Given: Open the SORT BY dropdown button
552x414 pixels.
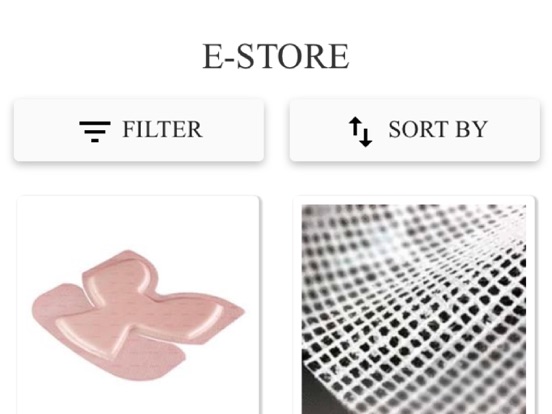Looking at the screenshot, I should pos(415,130).
